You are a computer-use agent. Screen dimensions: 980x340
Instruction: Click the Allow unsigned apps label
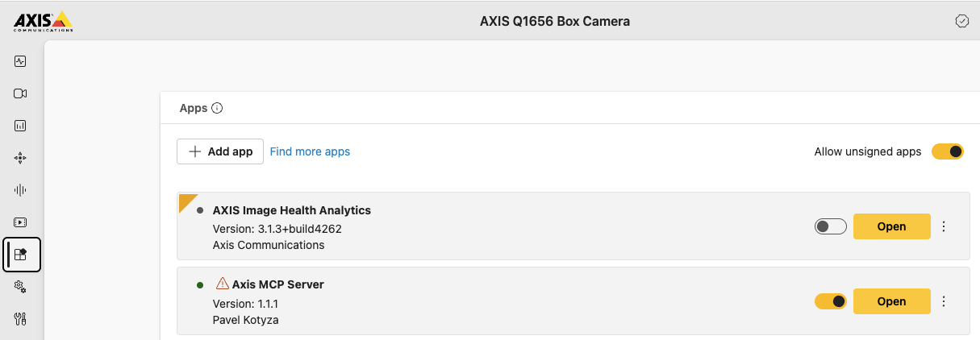tap(868, 151)
